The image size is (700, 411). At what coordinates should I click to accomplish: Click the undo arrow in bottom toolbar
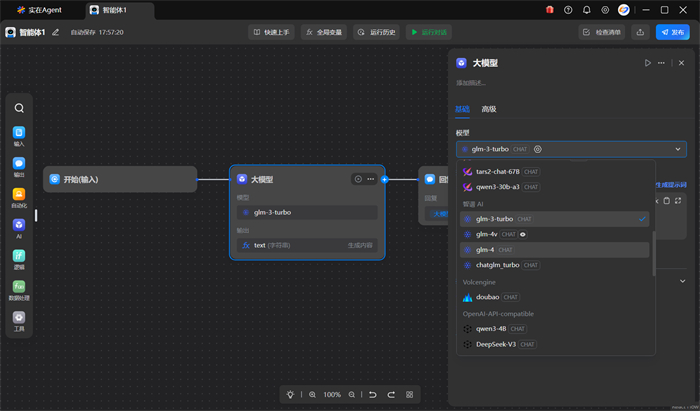[372, 395]
